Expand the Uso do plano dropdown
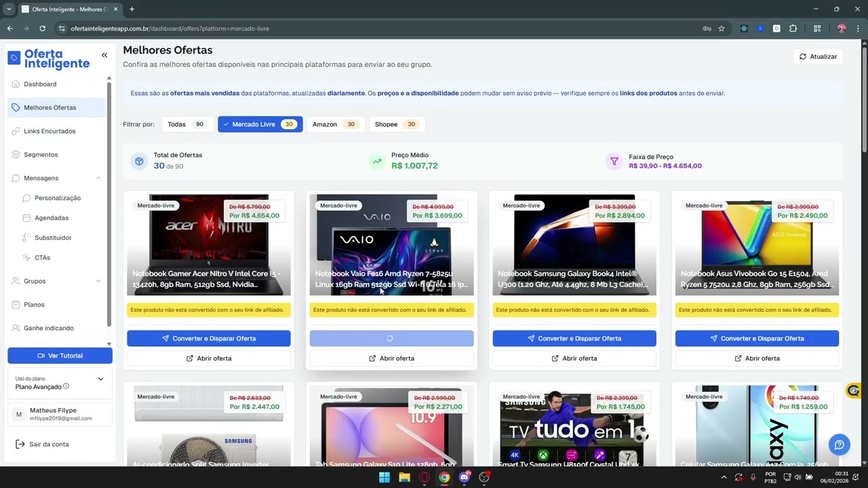The image size is (868, 488). (x=100, y=379)
